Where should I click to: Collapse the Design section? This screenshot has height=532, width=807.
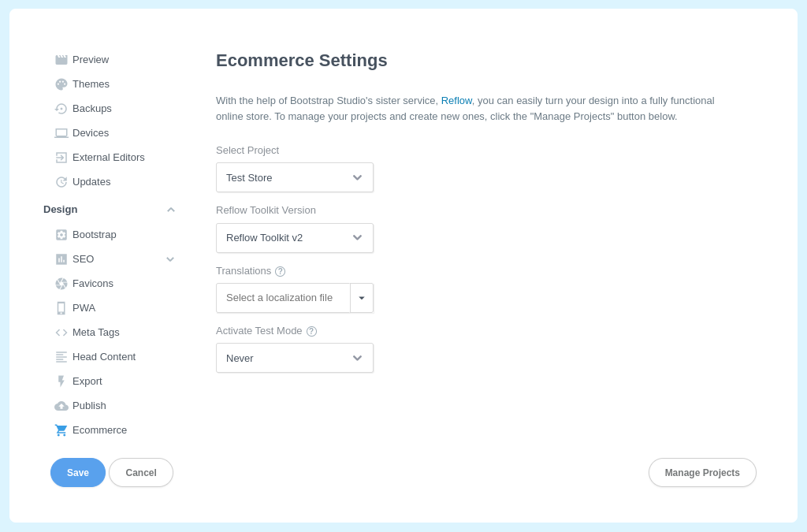[x=170, y=209]
